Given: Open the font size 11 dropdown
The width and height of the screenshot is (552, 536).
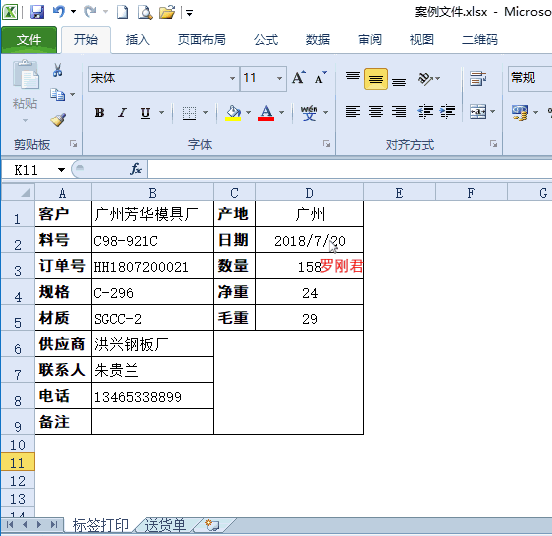Looking at the screenshot, I should 279,78.
